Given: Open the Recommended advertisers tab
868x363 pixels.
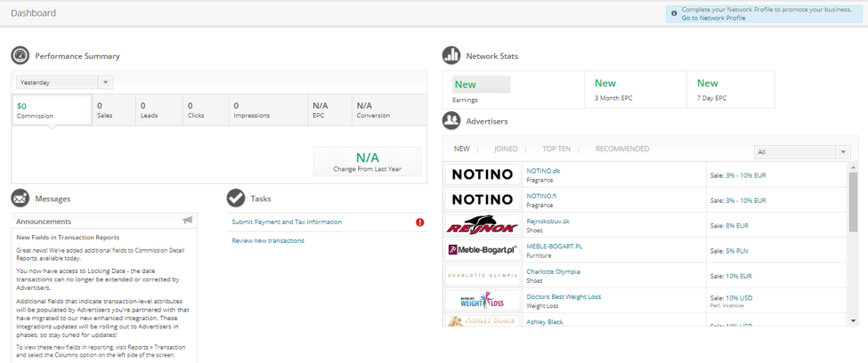Looking at the screenshot, I should point(622,149).
